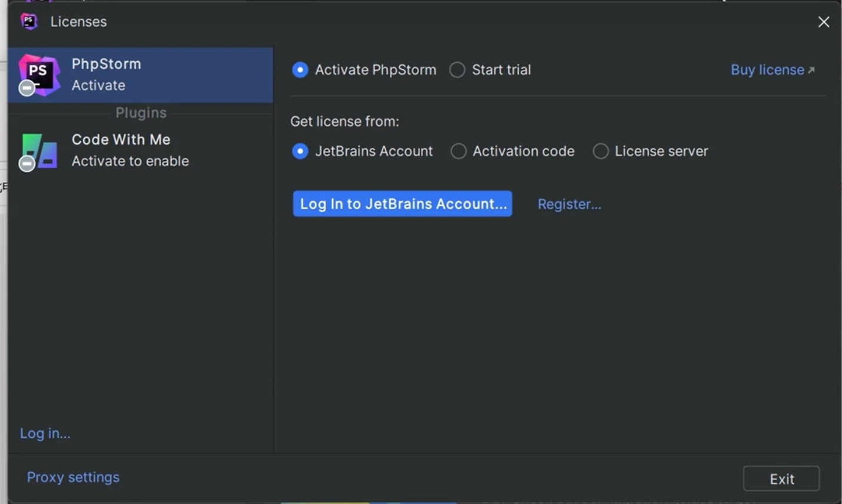Click the PhpStorm icon in the title bar

pyautogui.click(x=29, y=21)
